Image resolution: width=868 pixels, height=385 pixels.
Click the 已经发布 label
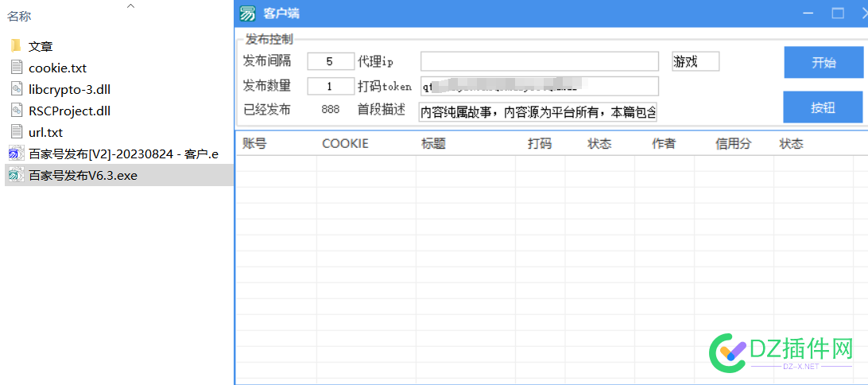coord(267,110)
